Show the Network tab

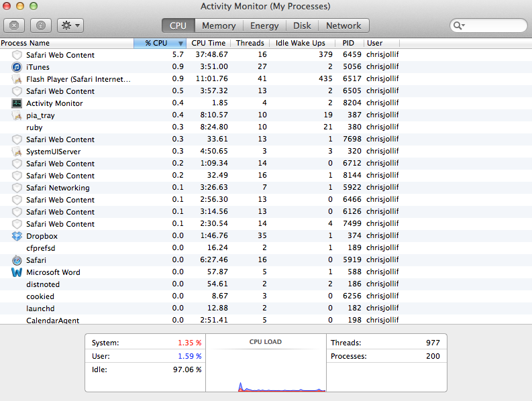(x=343, y=25)
